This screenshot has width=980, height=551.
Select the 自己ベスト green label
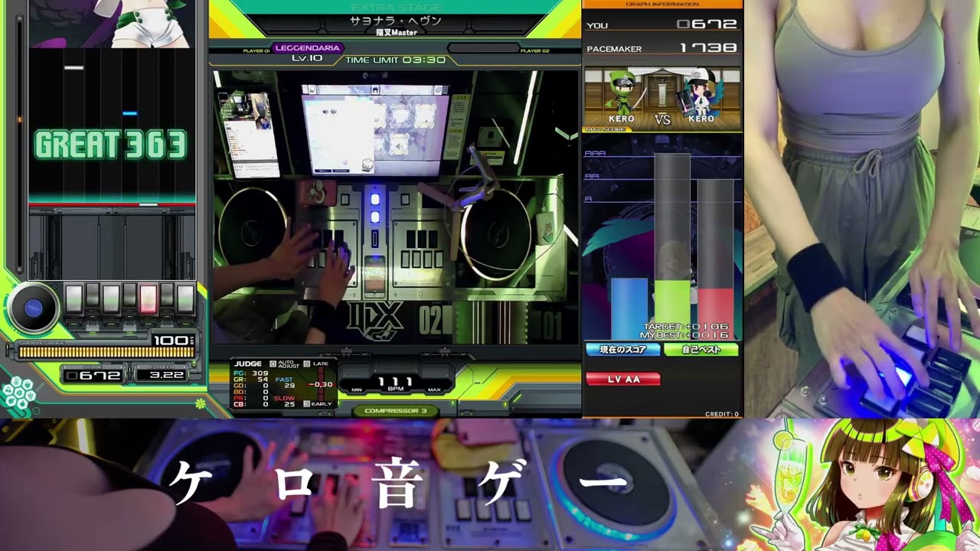click(701, 350)
